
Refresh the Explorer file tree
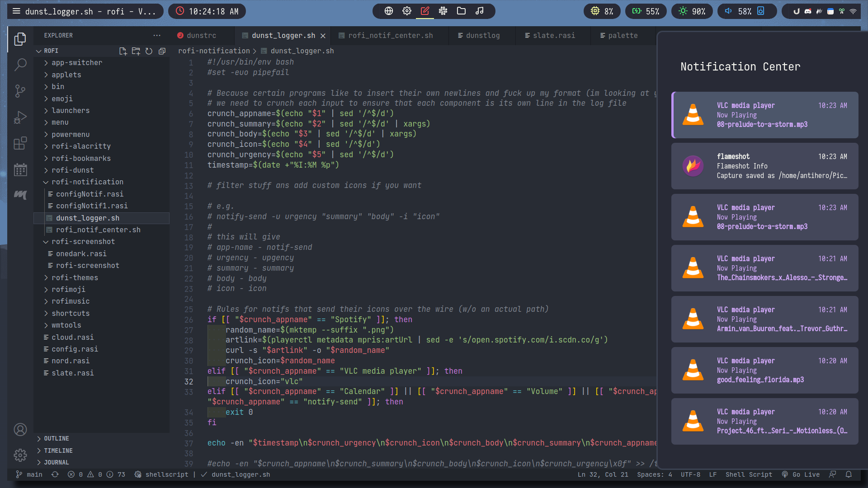pos(149,51)
